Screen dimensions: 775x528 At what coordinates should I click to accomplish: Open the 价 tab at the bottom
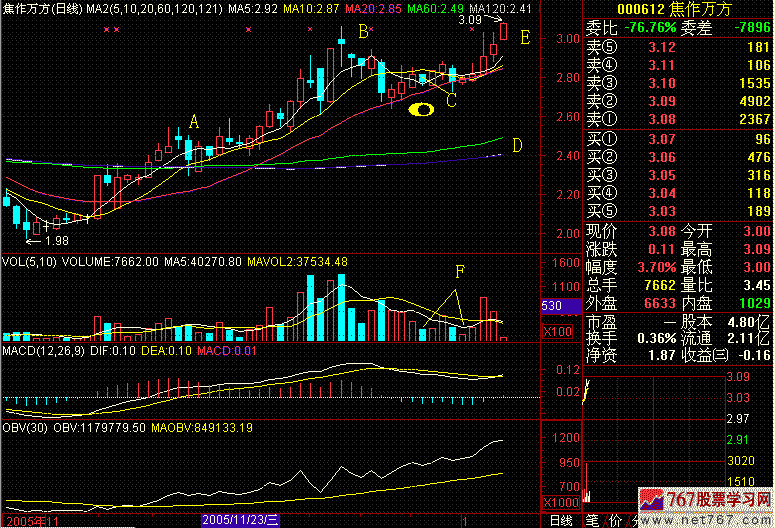pos(618,520)
